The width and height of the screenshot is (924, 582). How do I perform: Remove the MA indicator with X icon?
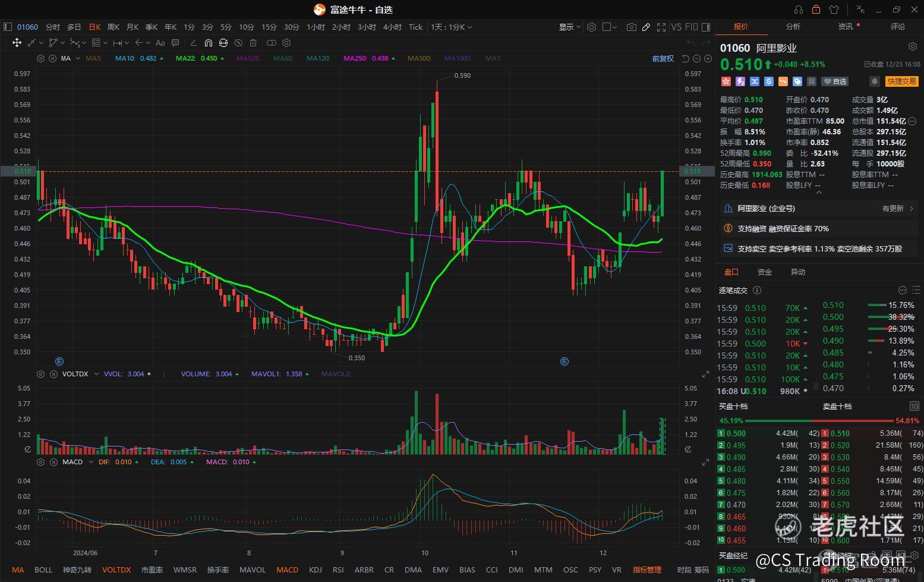point(52,58)
